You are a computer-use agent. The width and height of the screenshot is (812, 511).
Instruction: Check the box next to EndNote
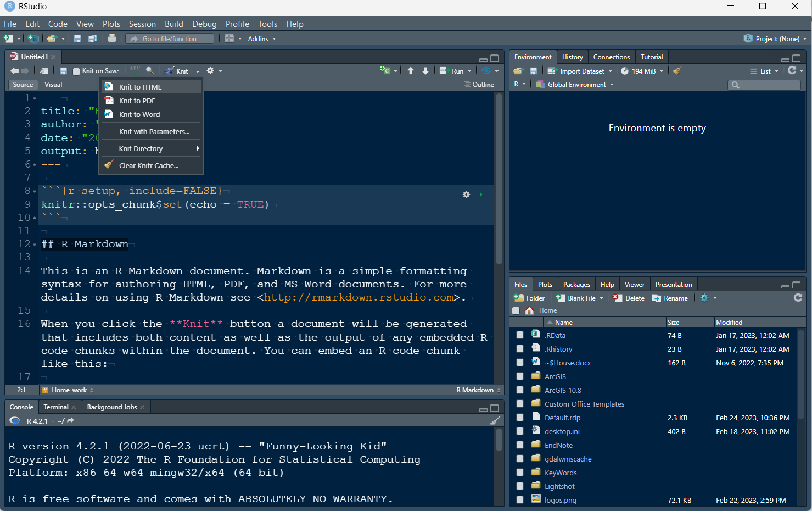pyautogui.click(x=520, y=445)
